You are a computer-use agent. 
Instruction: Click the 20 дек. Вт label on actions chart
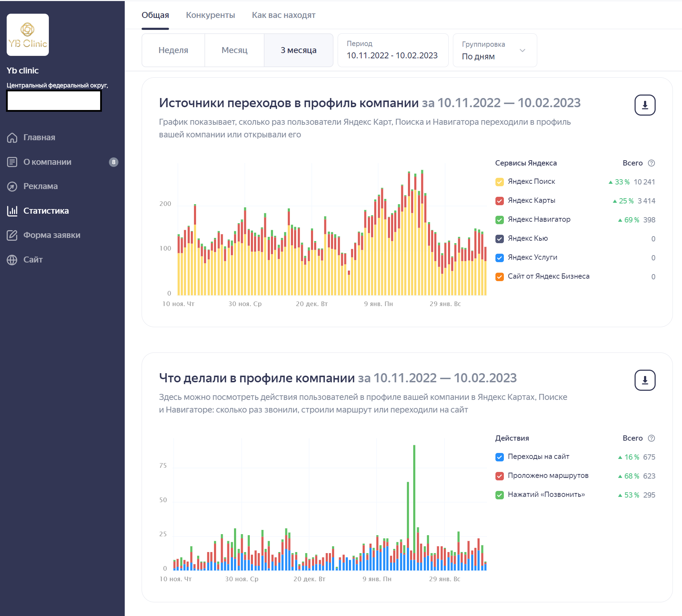309,579
